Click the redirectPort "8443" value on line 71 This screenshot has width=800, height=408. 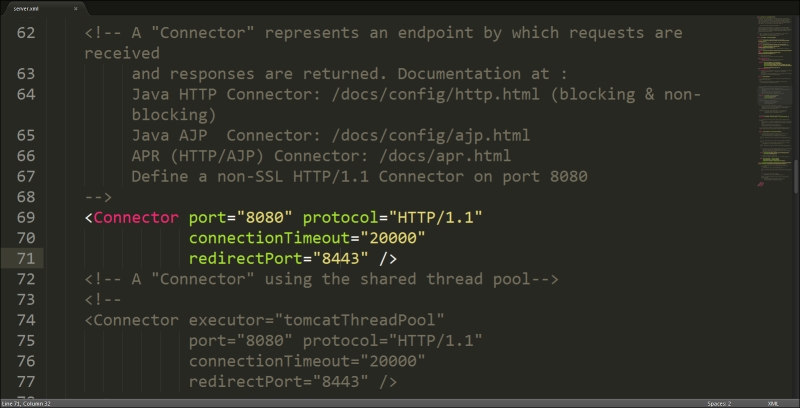tap(340, 259)
